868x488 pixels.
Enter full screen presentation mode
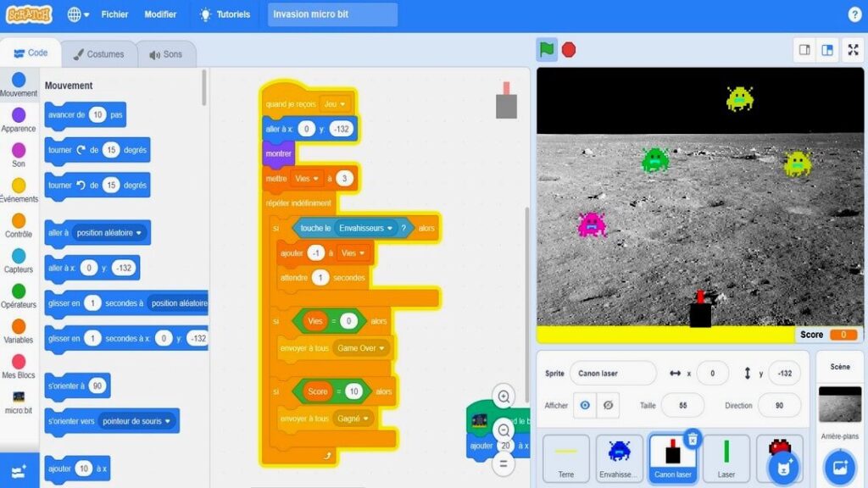(x=853, y=49)
